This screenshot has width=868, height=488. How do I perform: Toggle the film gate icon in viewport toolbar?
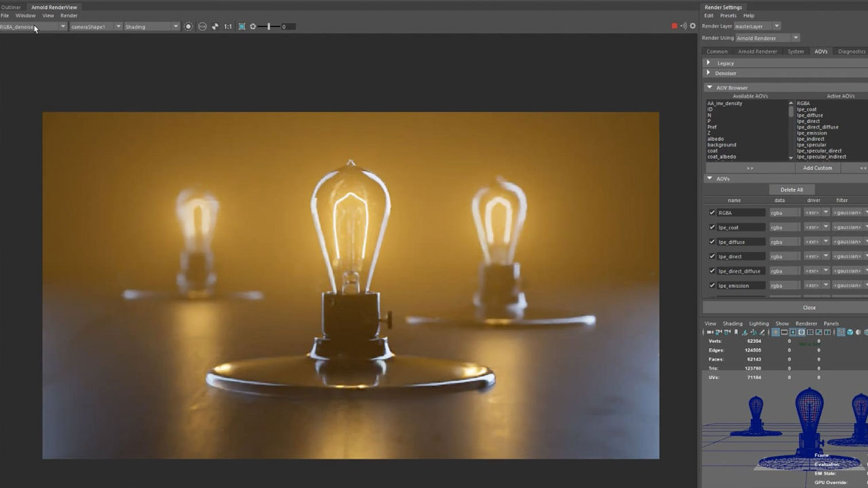(x=785, y=333)
